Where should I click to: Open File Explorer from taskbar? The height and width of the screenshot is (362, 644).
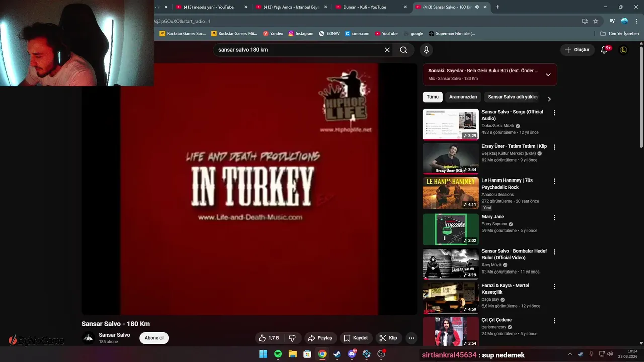(x=293, y=354)
